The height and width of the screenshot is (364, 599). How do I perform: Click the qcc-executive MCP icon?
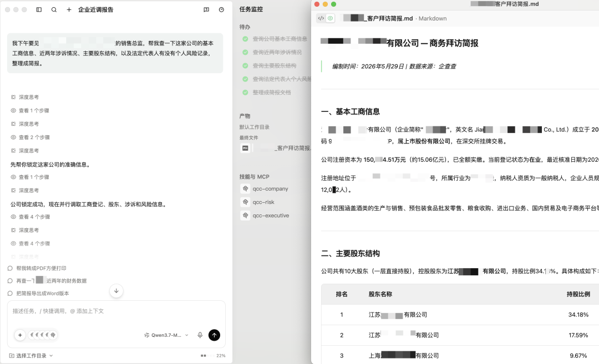point(245,215)
